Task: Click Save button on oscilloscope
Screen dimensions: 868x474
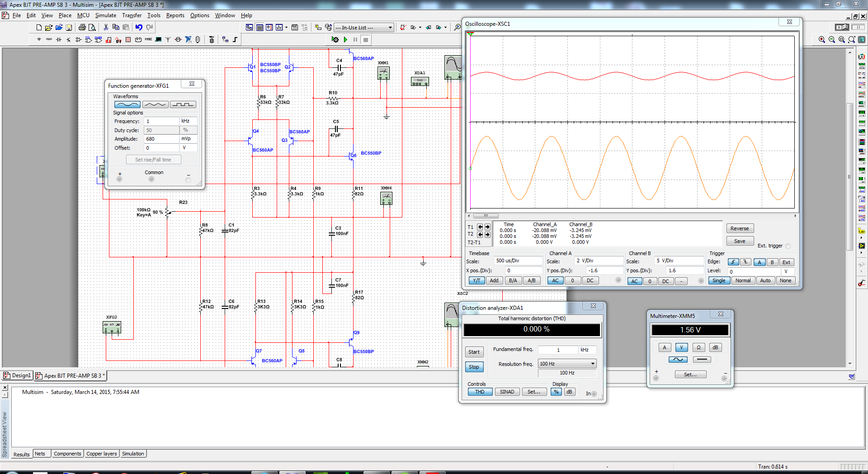Action: pyautogui.click(x=740, y=241)
